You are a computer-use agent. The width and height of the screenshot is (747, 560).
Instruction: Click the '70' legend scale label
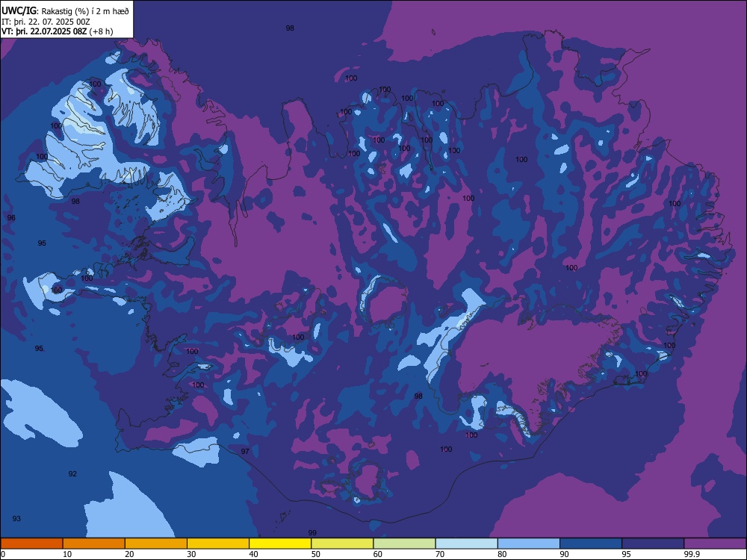(440, 554)
